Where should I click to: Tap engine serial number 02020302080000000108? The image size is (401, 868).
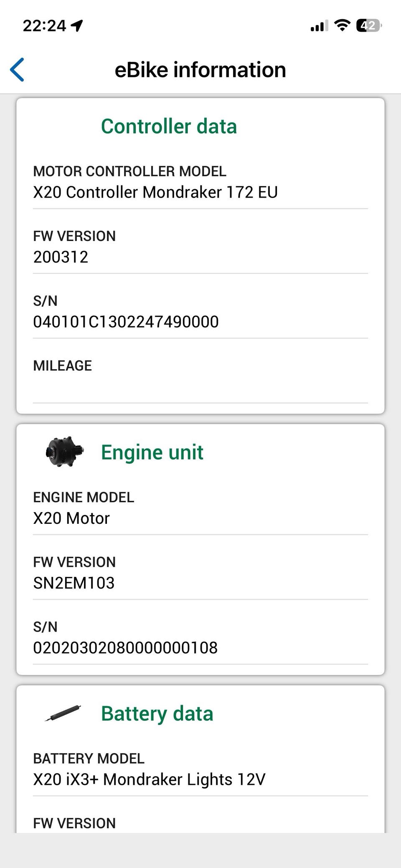click(125, 648)
